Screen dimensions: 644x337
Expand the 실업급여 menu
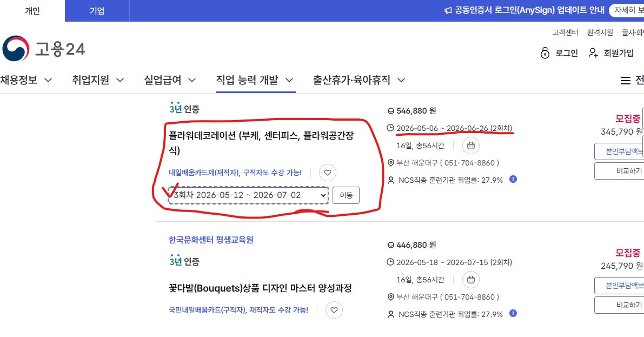coord(170,80)
